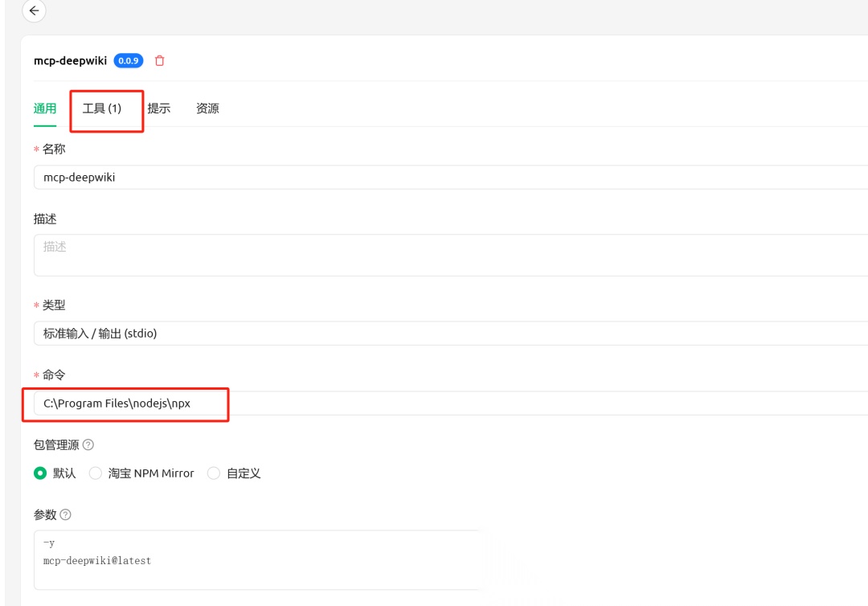Open the 资源 tab
The image size is (868, 606).
[207, 109]
